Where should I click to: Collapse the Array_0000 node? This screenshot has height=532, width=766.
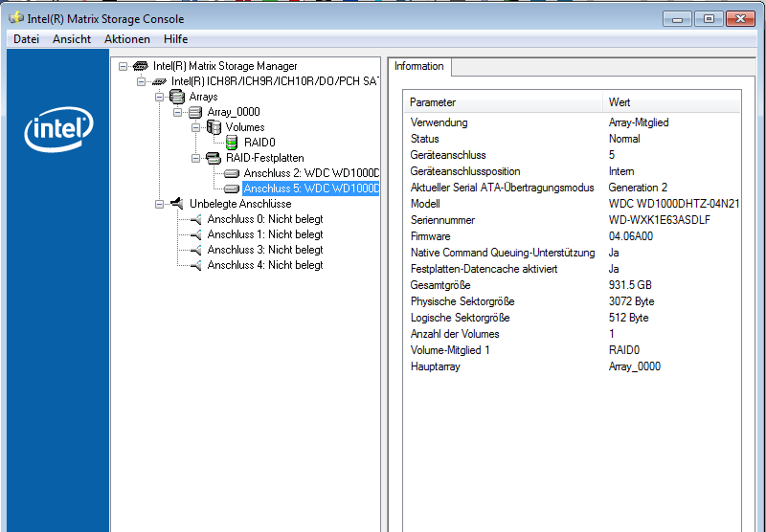[x=177, y=112]
